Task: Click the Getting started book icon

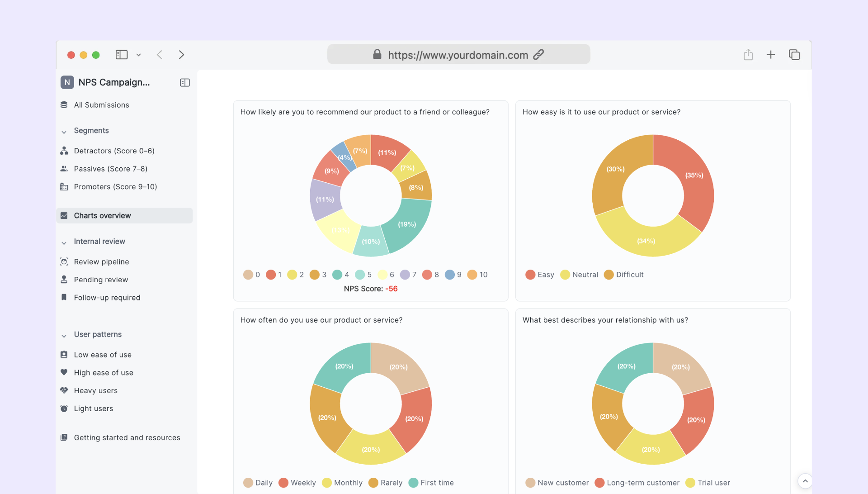Action: click(64, 437)
